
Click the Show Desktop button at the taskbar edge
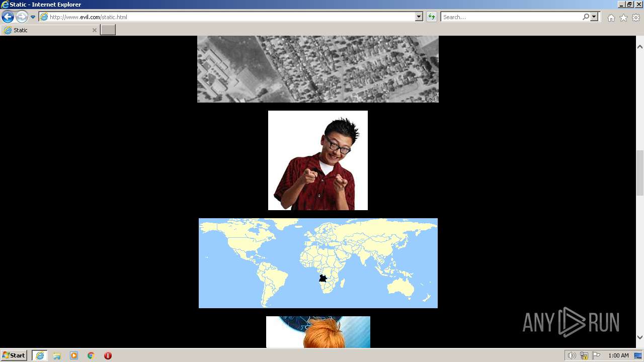[x=638, y=355]
